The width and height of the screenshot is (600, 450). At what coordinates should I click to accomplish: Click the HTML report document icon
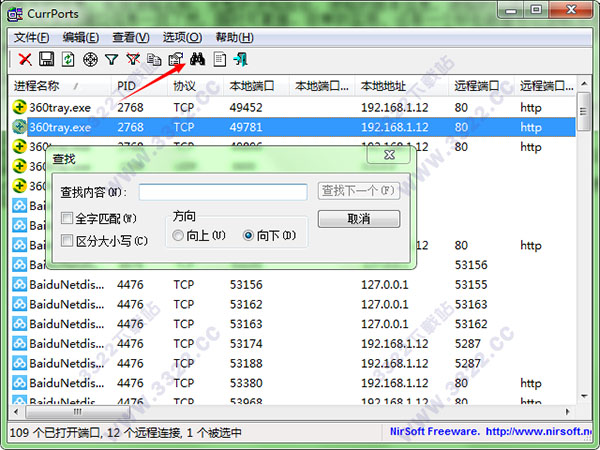[220, 59]
